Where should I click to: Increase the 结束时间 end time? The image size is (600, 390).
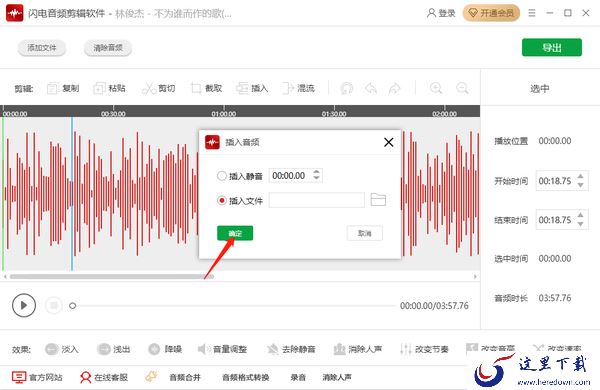580,215
